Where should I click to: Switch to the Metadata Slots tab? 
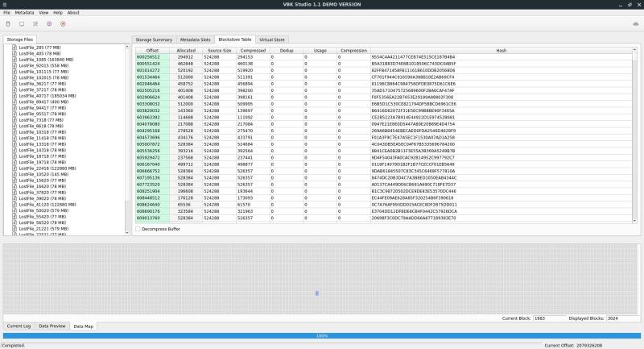(196, 39)
